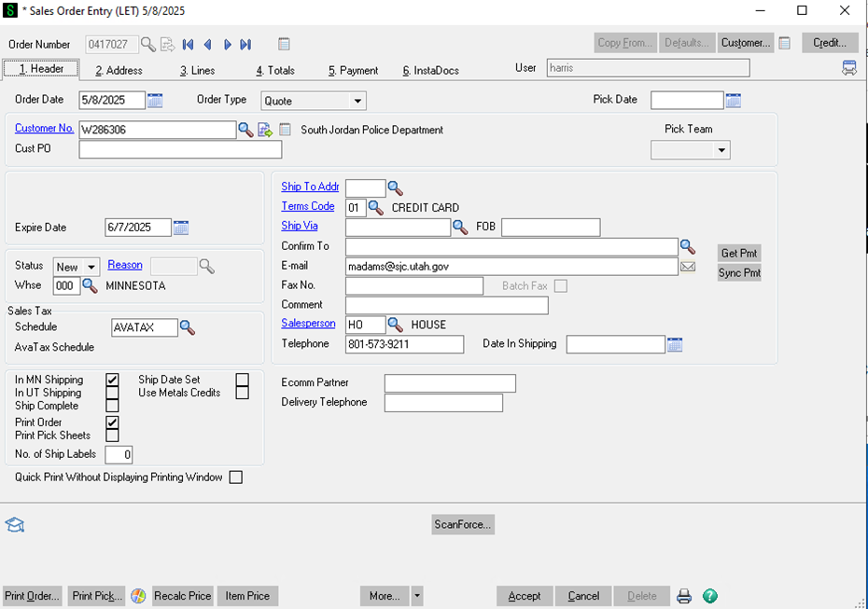
Task: Check Quick Print Without Displaying Printing Window
Action: point(235,478)
